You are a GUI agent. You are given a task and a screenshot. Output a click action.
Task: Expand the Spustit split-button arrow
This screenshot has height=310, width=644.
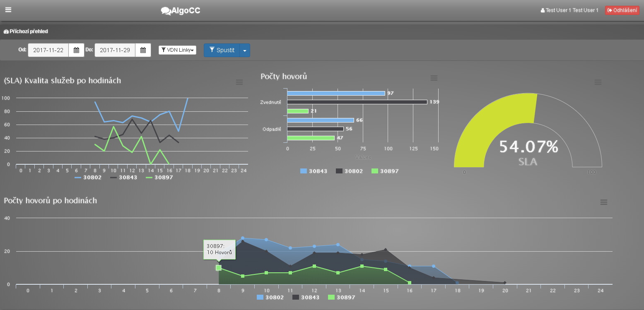click(x=245, y=50)
